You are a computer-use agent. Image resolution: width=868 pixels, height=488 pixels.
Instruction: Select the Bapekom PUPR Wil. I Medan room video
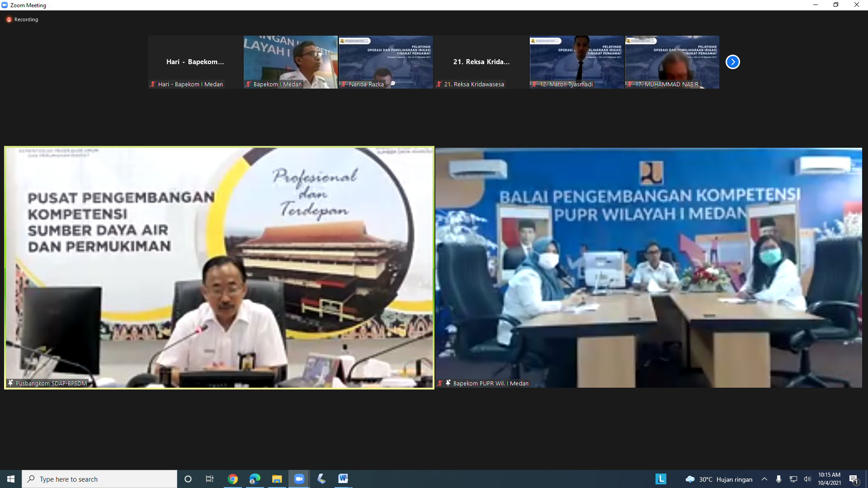coord(649,267)
